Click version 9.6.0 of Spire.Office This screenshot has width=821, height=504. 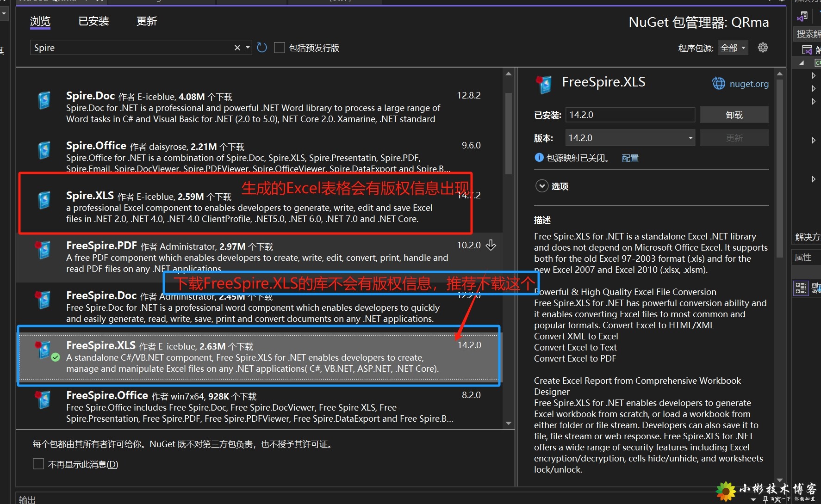click(471, 145)
